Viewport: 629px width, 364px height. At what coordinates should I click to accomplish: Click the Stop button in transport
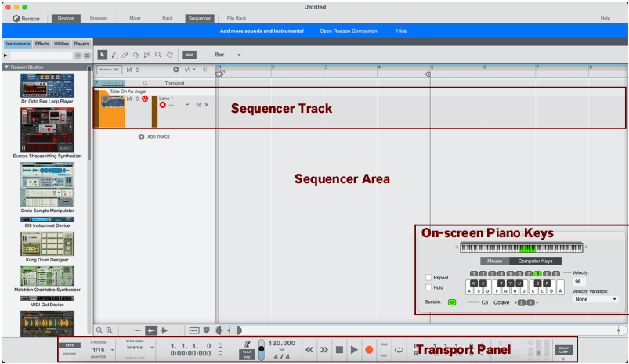click(x=338, y=349)
